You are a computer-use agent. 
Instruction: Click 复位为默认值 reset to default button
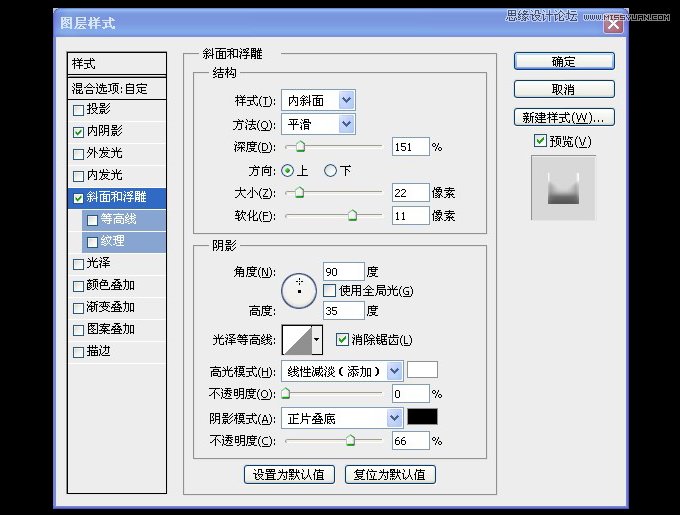(x=390, y=475)
